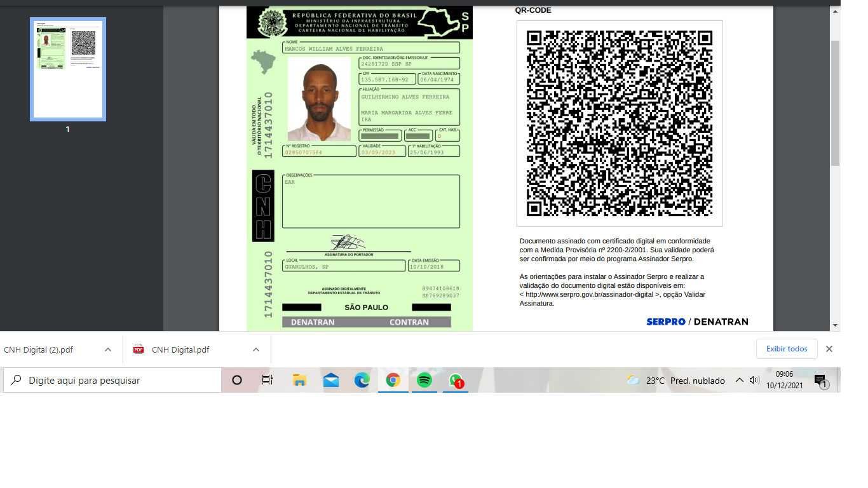Launch Microsoft Edge from the taskbar
The image size is (868, 488).
tap(362, 380)
